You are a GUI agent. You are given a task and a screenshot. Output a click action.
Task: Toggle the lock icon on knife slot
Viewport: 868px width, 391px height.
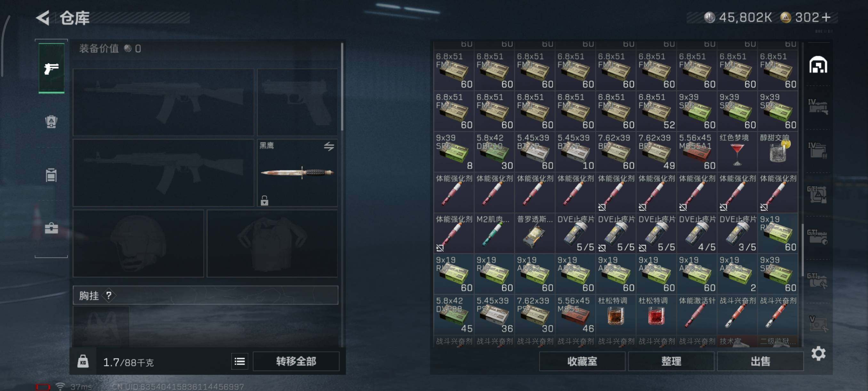[x=264, y=201]
